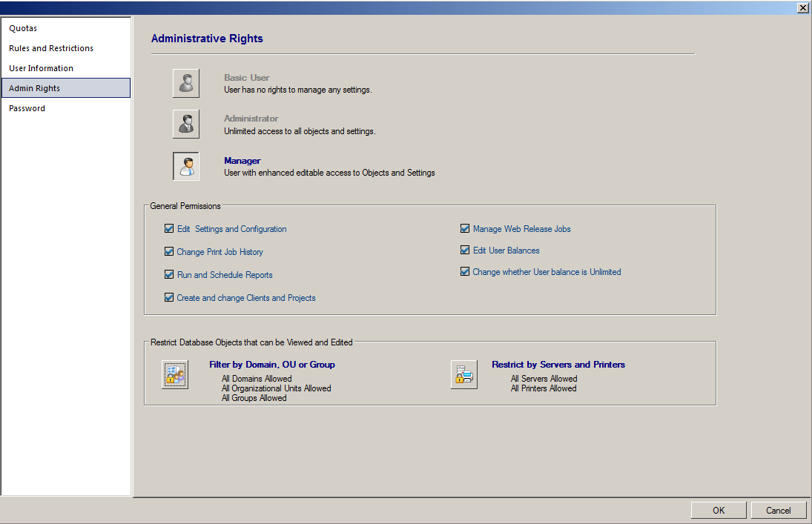
Task: Click Filter by Domain, OU or Group link
Action: [272, 365]
